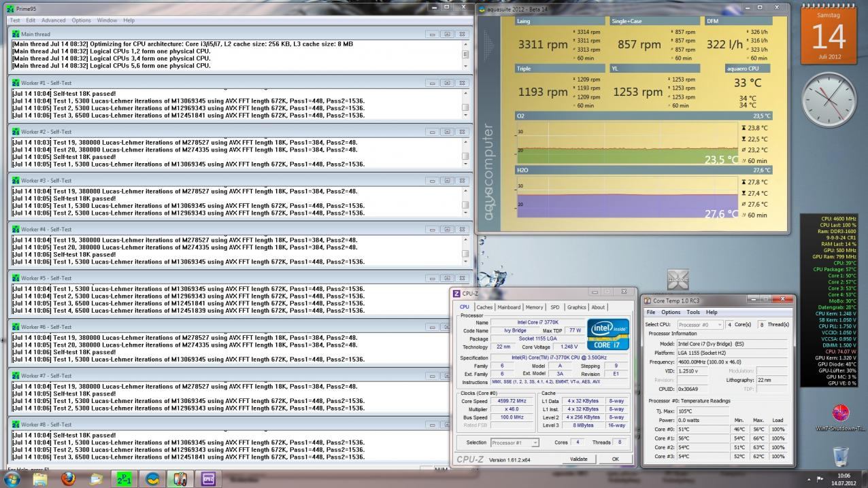Click the Worker #1 vertical scrollbar
Screen dimensions: 868x488
click(466, 104)
